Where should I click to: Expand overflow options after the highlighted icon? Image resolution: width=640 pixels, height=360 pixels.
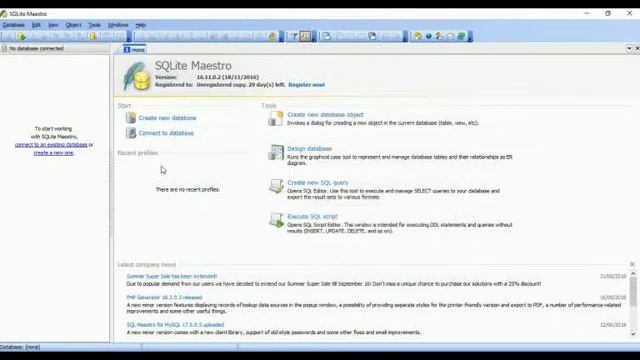click(313, 37)
